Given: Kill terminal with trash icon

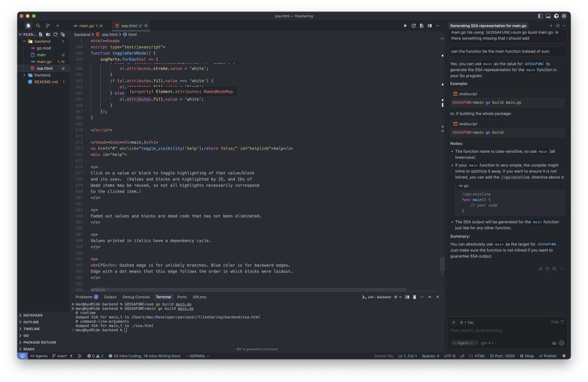Looking at the screenshot, I should [x=415, y=297].
